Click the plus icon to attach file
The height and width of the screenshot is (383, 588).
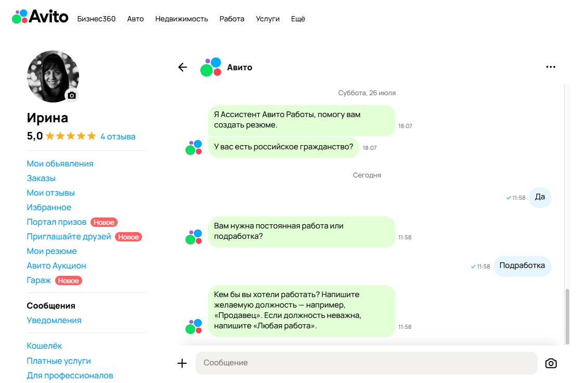pos(182,363)
